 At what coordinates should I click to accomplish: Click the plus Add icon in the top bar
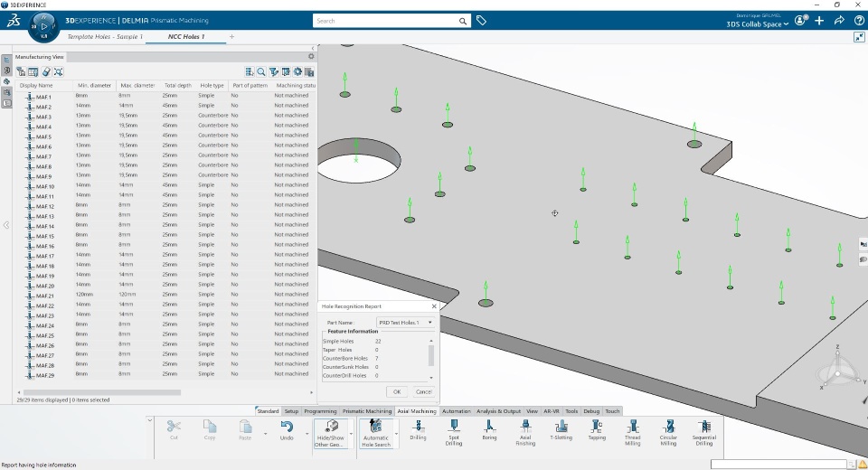[x=819, y=21]
